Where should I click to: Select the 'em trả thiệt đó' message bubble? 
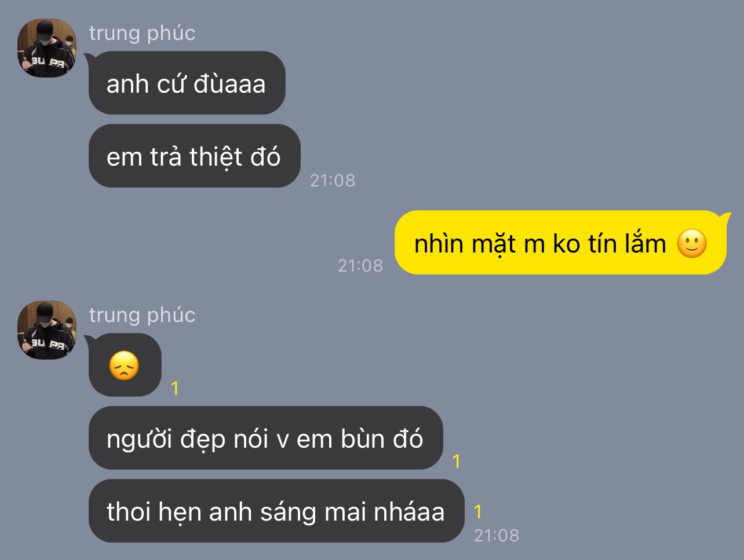tap(194, 156)
